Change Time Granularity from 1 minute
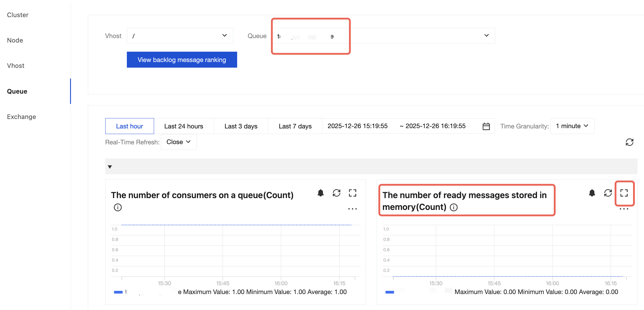 click(572, 126)
